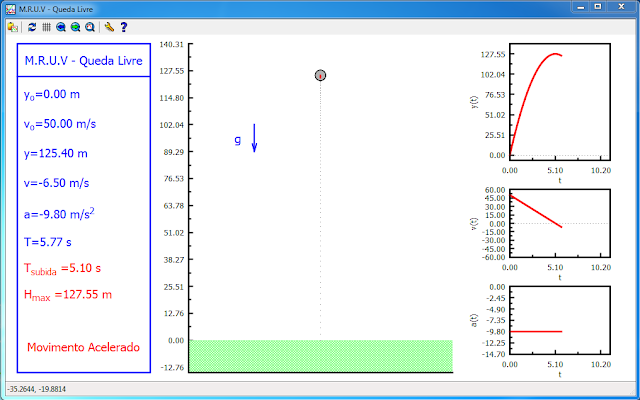640x400 pixels.
Task: Click the 'v(t)' axis title of middle graph
Action: click(x=475, y=223)
